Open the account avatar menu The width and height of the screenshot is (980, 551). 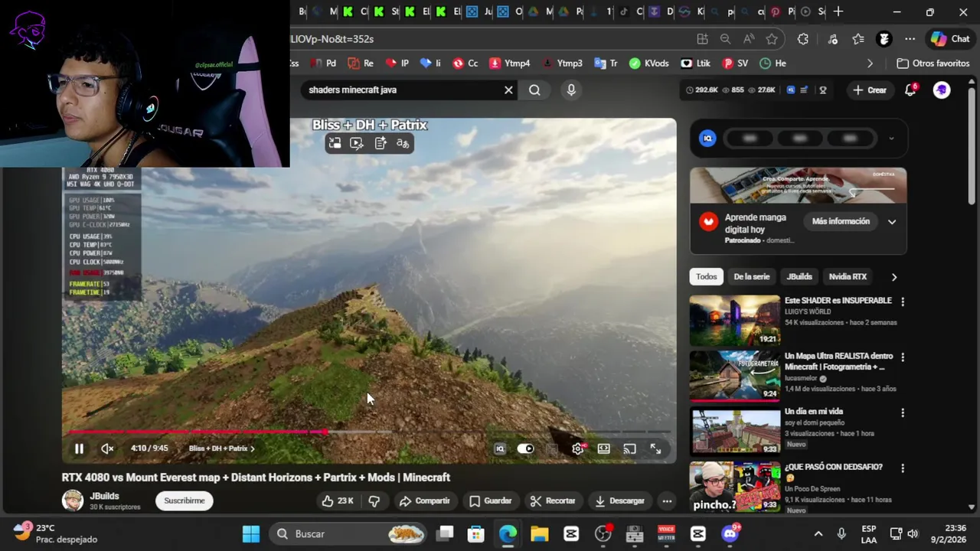[942, 90]
